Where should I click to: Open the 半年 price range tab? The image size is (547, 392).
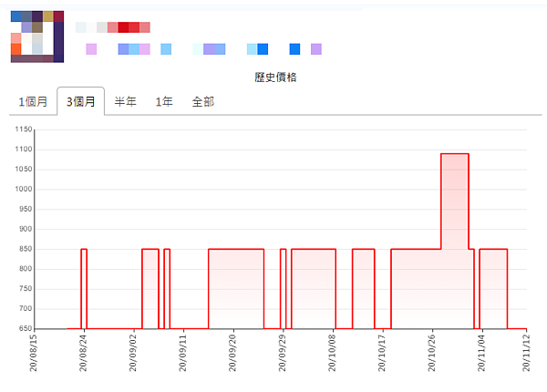click(x=126, y=101)
